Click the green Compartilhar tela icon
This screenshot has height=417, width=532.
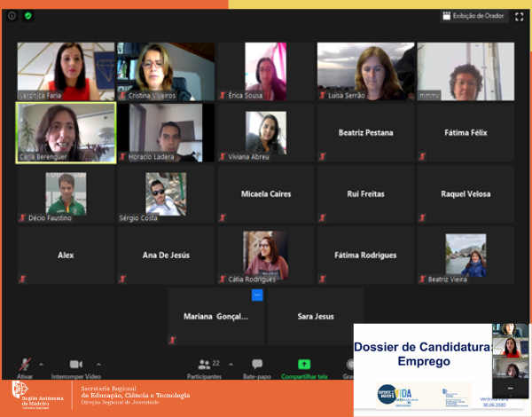click(304, 364)
